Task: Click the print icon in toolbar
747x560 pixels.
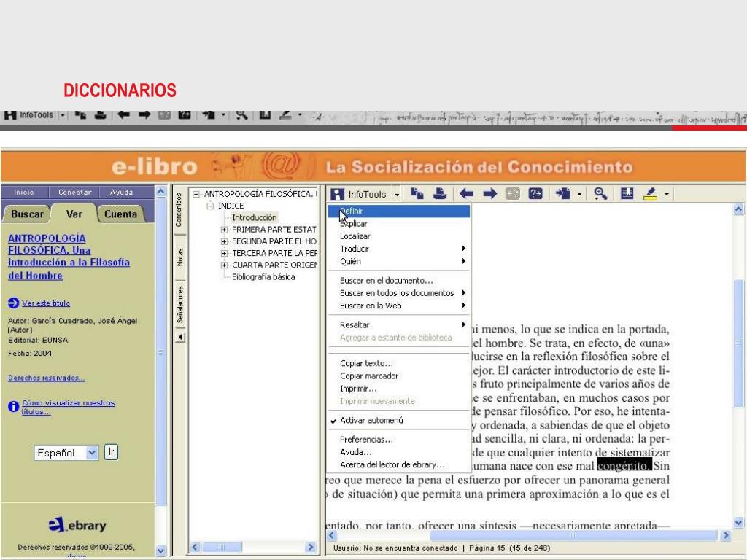Action: click(x=438, y=195)
